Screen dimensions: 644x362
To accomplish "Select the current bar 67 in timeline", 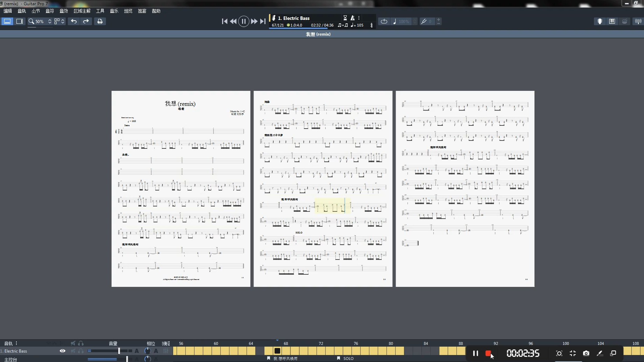I will pyautogui.click(x=277, y=351).
